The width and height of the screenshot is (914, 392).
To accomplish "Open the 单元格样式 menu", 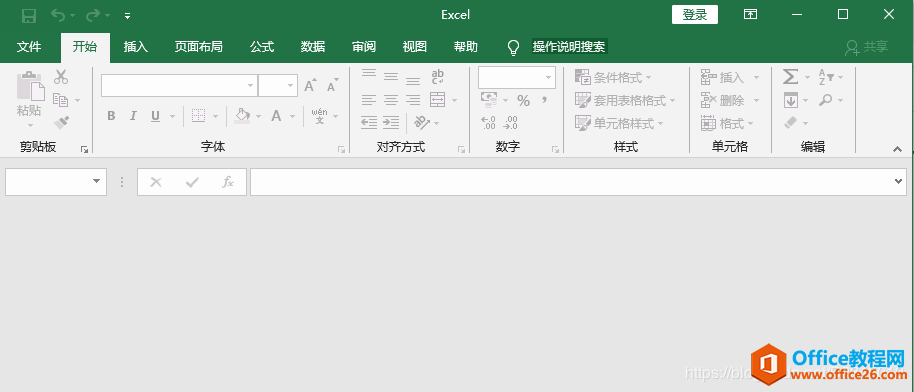I will point(618,123).
